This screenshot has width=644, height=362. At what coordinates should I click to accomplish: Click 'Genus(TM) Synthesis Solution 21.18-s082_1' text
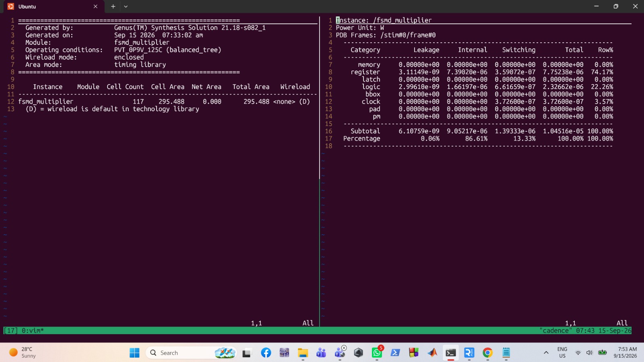(x=190, y=28)
